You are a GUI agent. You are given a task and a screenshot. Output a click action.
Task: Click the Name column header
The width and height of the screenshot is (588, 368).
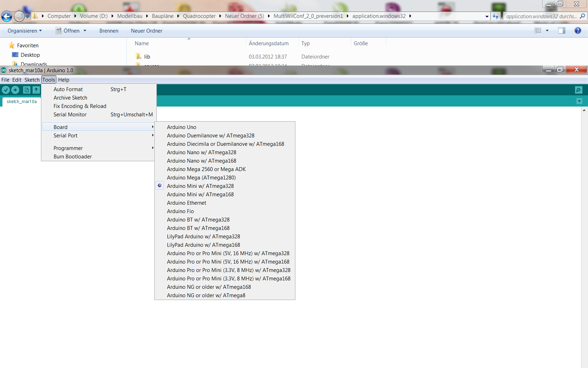(142, 43)
